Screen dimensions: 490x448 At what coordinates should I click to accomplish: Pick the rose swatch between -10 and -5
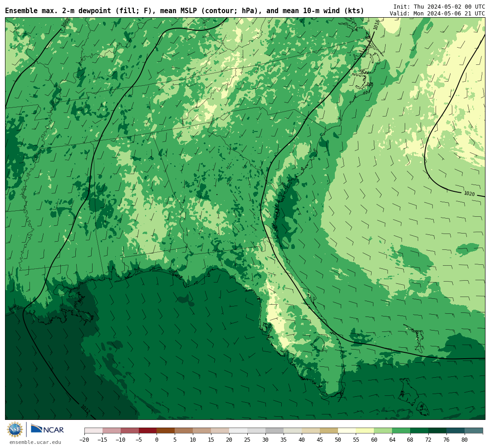(130, 430)
